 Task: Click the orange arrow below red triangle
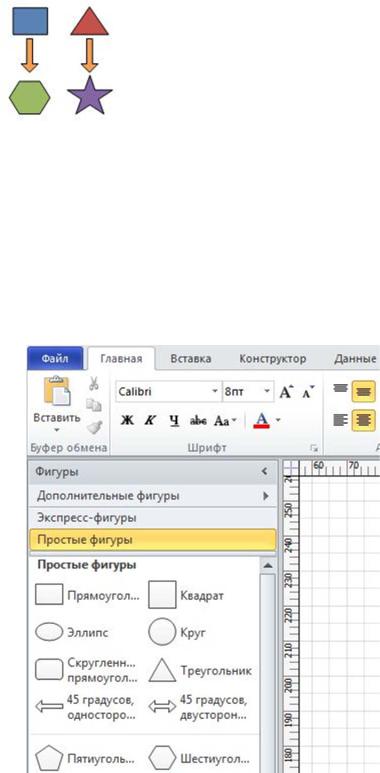(89, 55)
